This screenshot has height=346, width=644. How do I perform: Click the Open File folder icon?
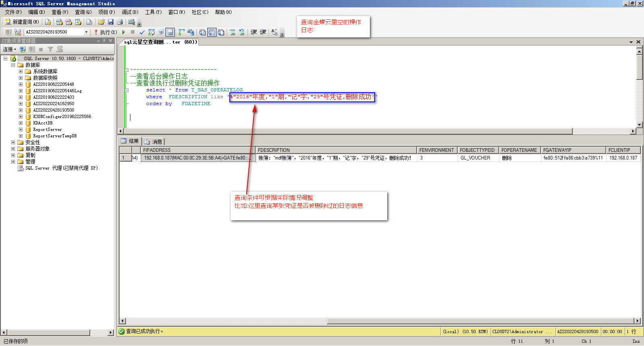pyautogui.click(x=101, y=22)
